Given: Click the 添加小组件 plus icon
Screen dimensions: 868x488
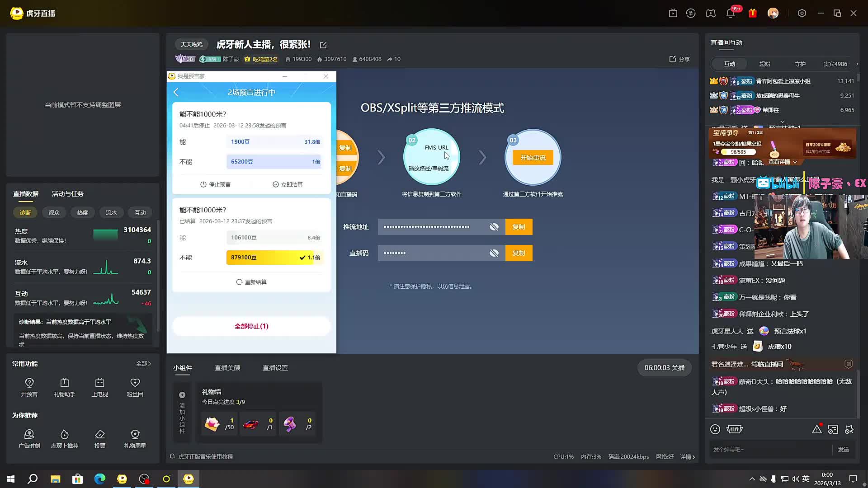Looking at the screenshot, I should pyautogui.click(x=182, y=395).
